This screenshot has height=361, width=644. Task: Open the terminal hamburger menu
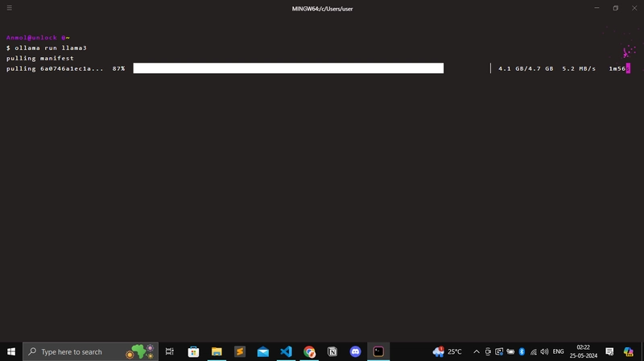(10, 8)
